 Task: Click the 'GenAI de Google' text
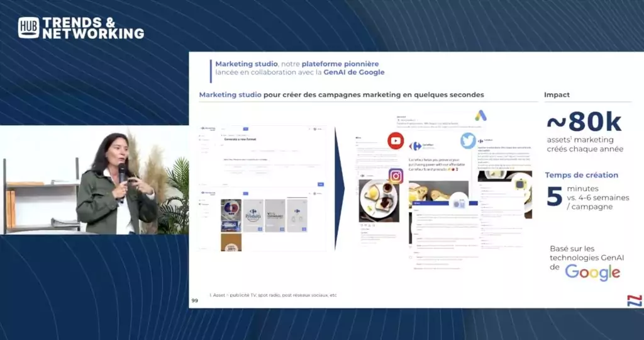(354, 72)
